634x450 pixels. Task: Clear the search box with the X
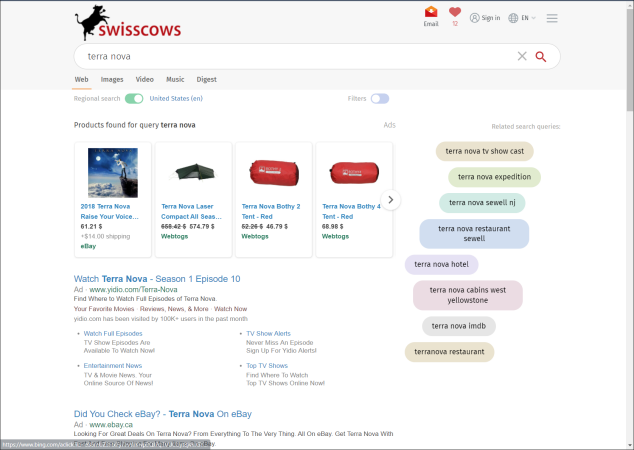coord(522,56)
